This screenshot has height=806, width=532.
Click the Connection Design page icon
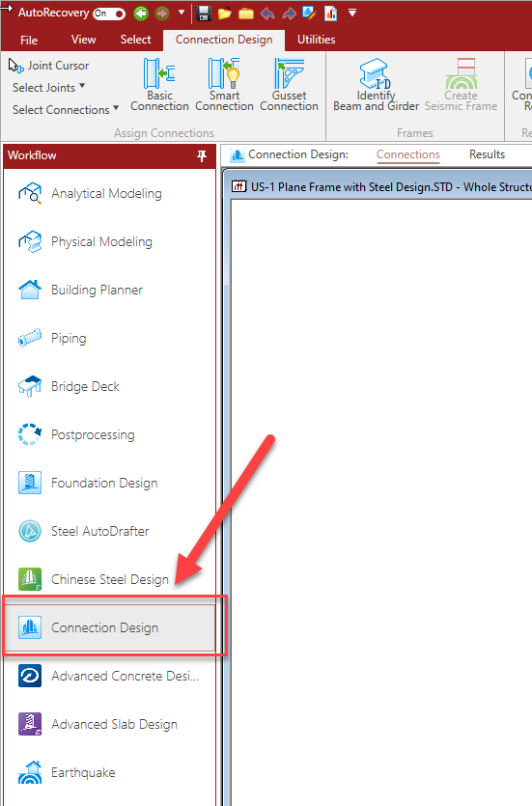[x=238, y=154]
